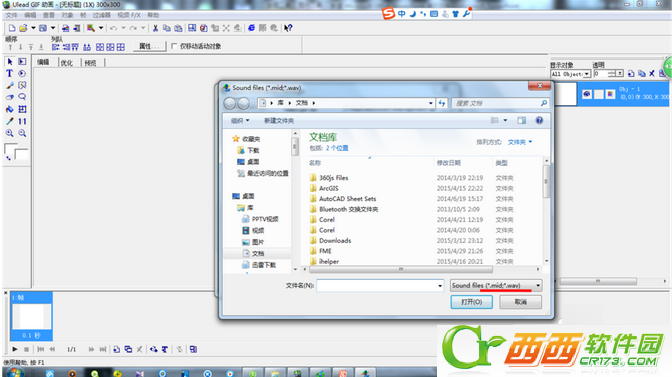
Task: Click the foreground color swatch in toolbox
Action: tap(10, 149)
